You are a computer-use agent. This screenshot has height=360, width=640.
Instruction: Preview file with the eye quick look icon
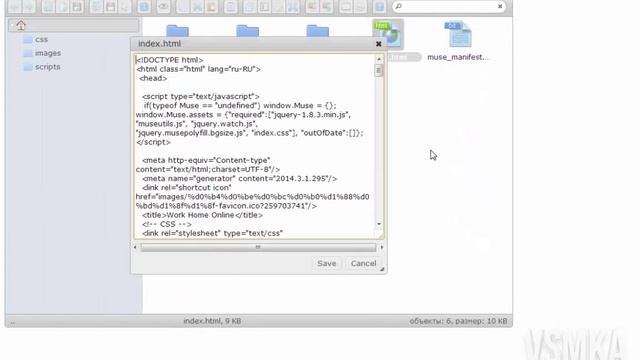click(x=163, y=7)
